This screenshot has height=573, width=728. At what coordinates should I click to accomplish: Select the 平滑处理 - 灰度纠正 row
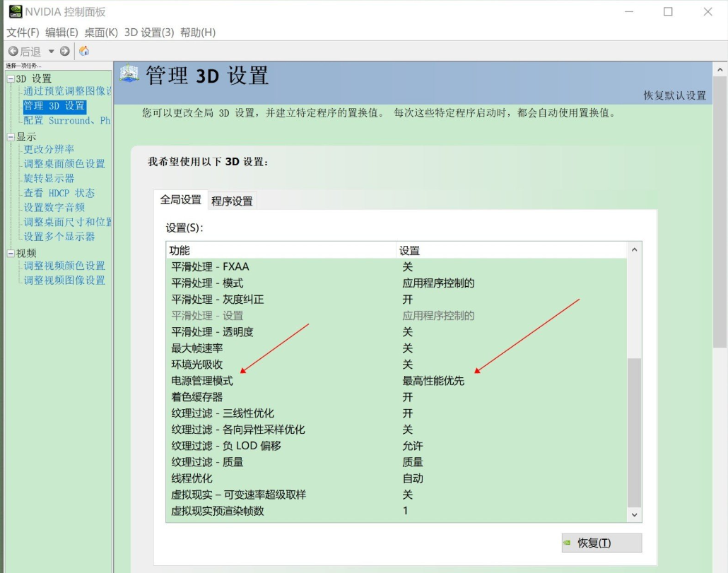click(397, 300)
